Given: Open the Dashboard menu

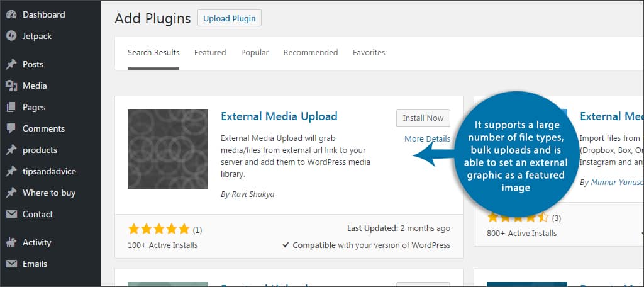Looking at the screenshot, I should [x=43, y=15].
